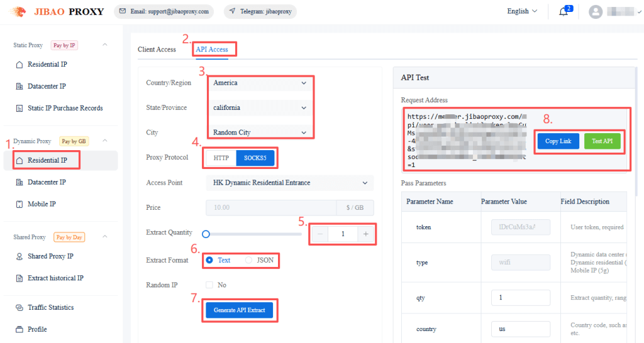Click the user avatar icon
This screenshot has height=343, width=644.
click(595, 12)
